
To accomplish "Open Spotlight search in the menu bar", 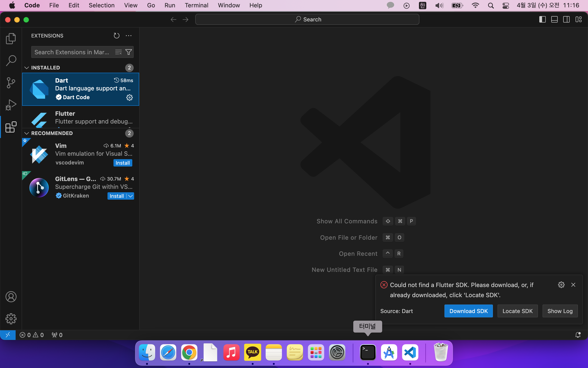I will tap(491, 5).
